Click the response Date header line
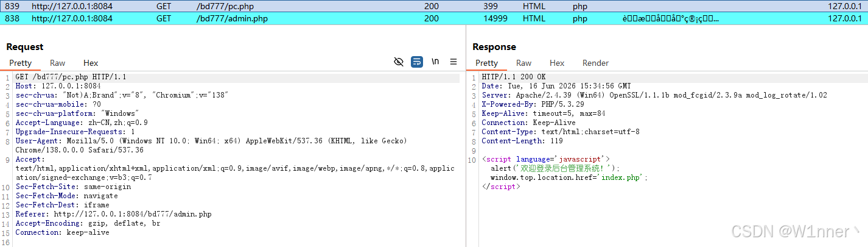 [556, 87]
